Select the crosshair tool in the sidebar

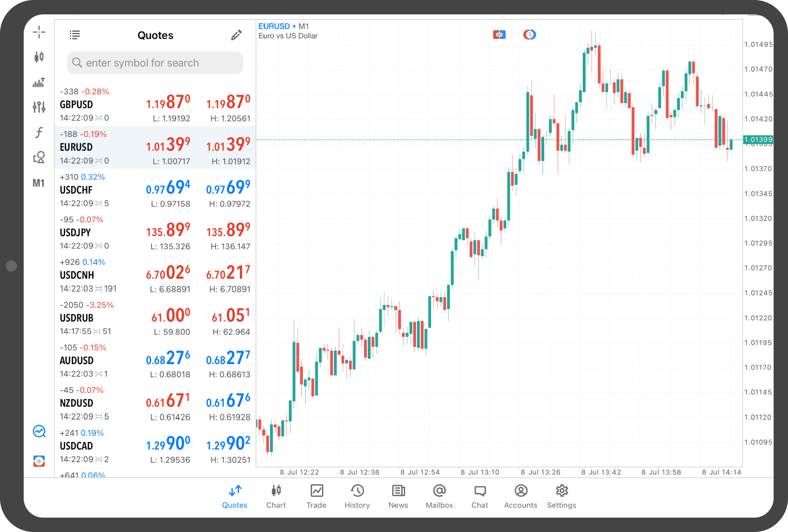click(39, 32)
